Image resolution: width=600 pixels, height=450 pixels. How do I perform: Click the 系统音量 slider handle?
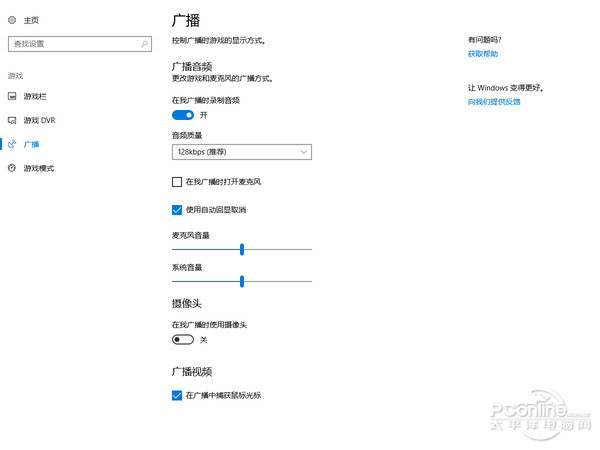point(242,282)
